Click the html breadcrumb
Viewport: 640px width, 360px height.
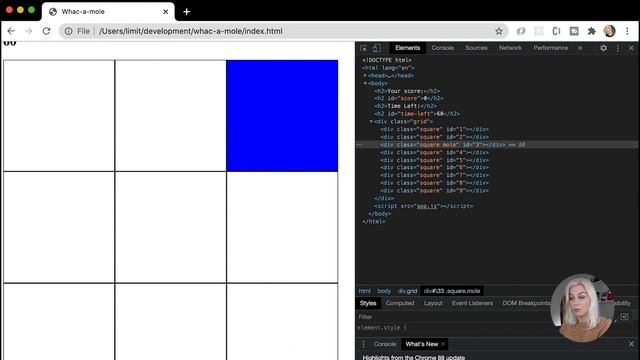pos(364,291)
